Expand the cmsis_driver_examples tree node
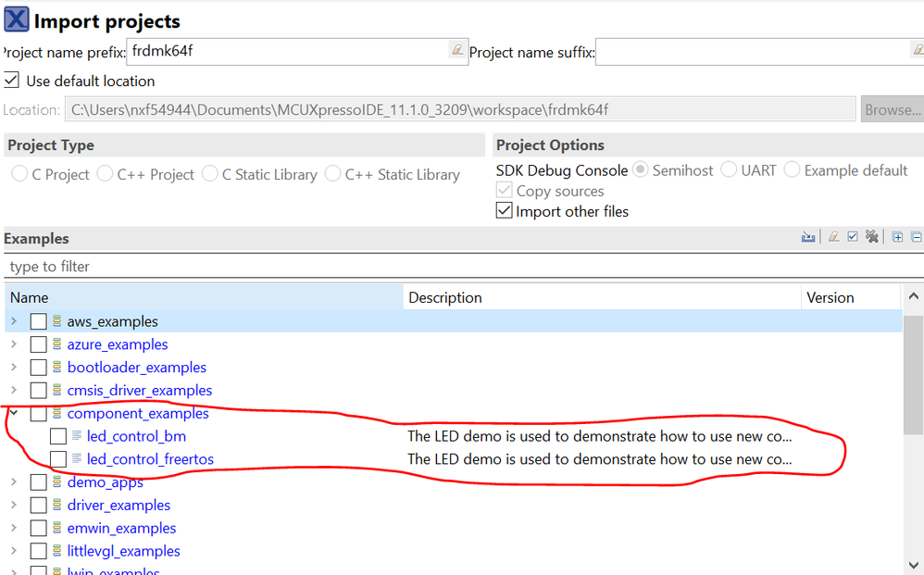Screen dimensions: 924x575 [x=14, y=390]
